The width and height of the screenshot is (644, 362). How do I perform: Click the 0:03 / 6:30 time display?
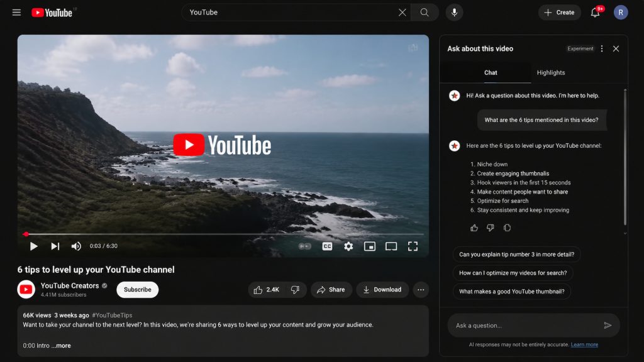click(x=104, y=246)
